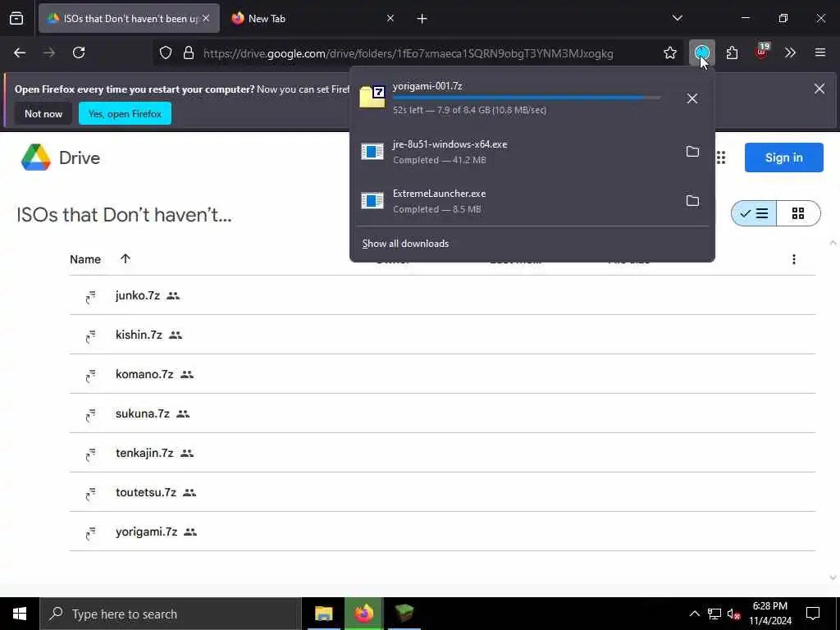Open uBlock extension icon with badge 19
840x630 pixels.
(x=761, y=52)
